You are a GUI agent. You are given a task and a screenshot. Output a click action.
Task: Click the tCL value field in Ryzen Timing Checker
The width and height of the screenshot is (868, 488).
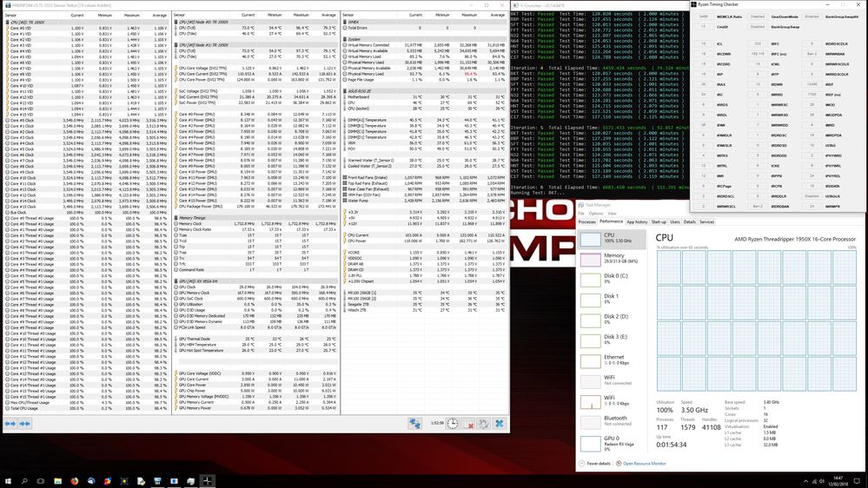click(704, 43)
